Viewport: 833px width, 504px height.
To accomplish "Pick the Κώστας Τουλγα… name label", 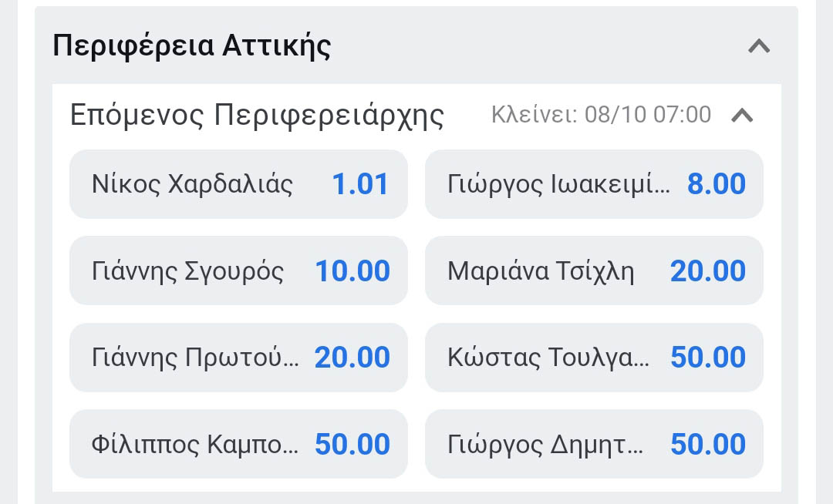I will pyautogui.click(x=548, y=358).
